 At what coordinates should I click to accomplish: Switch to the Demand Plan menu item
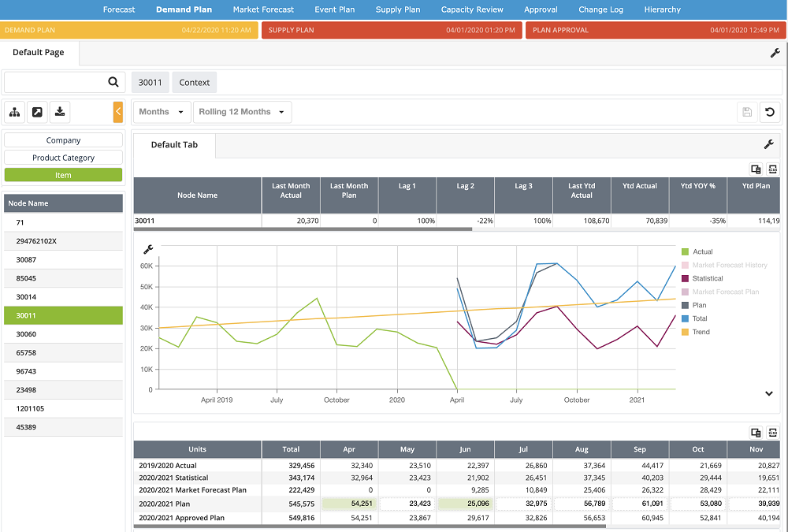click(184, 9)
